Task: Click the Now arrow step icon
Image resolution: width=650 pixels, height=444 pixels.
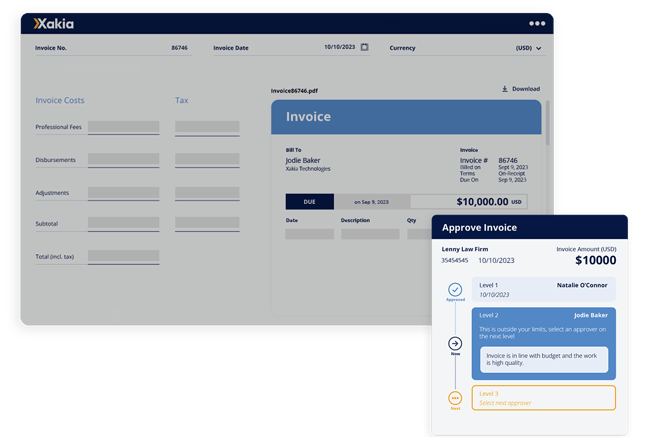Action: point(455,343)
